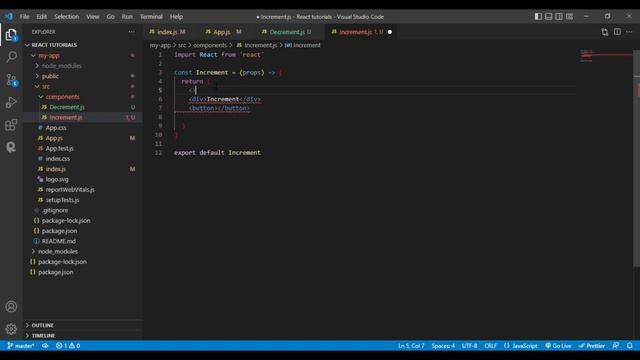The width and height of the screenshot is (640, 360).
Task: Switch to the App.js editor tab
Action: (x=223, y=32)
